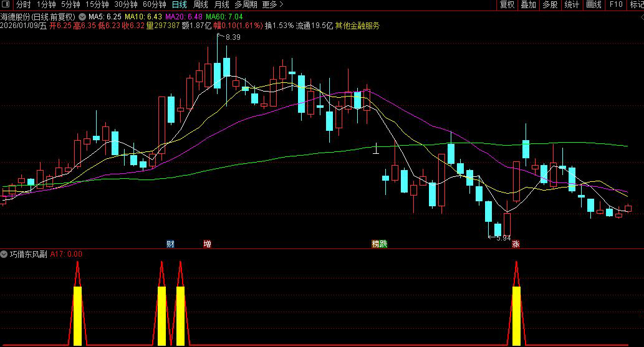Open the 多股 multi-stock view
Image resolution: width=644 pixels, height=347 pixels.
(550, 4)
